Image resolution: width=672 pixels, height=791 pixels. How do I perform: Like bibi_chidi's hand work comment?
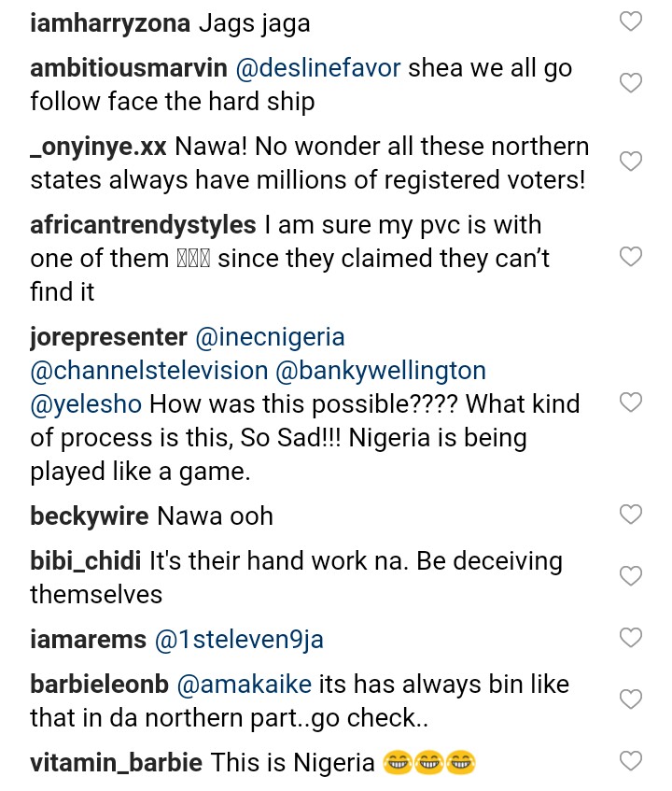[x=632, y=575]
